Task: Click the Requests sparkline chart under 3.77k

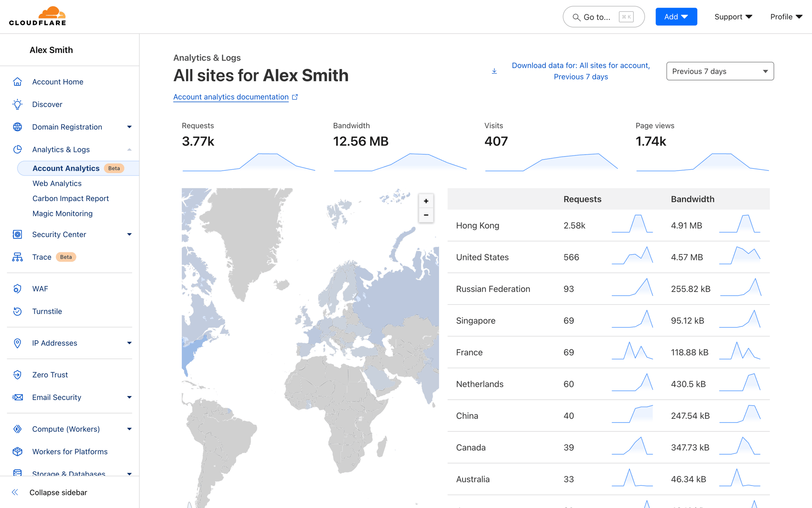Action: [x=249, y=162]
